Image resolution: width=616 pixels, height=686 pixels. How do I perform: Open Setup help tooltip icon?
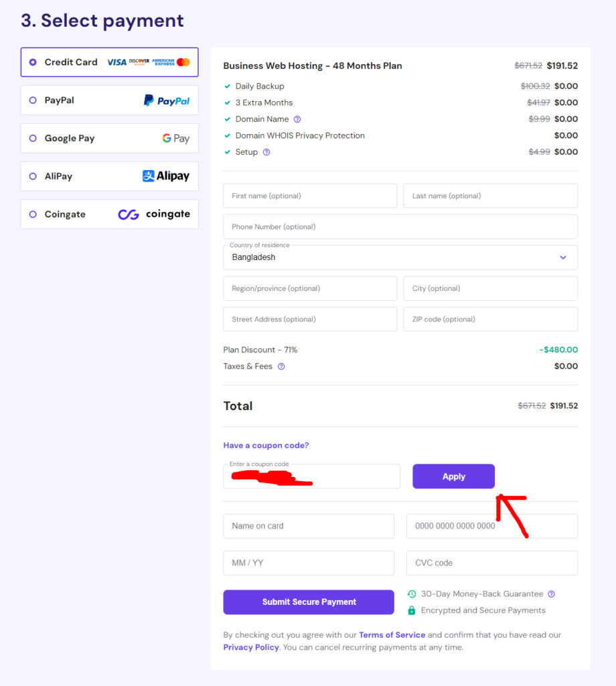[266, 152]
